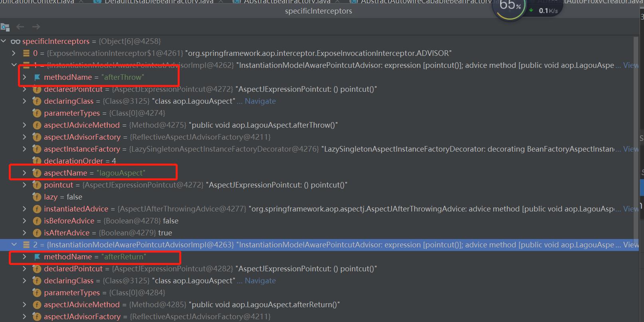
Task: Click field icon of aspectName lagouAspect
Action: click(37, 173)
